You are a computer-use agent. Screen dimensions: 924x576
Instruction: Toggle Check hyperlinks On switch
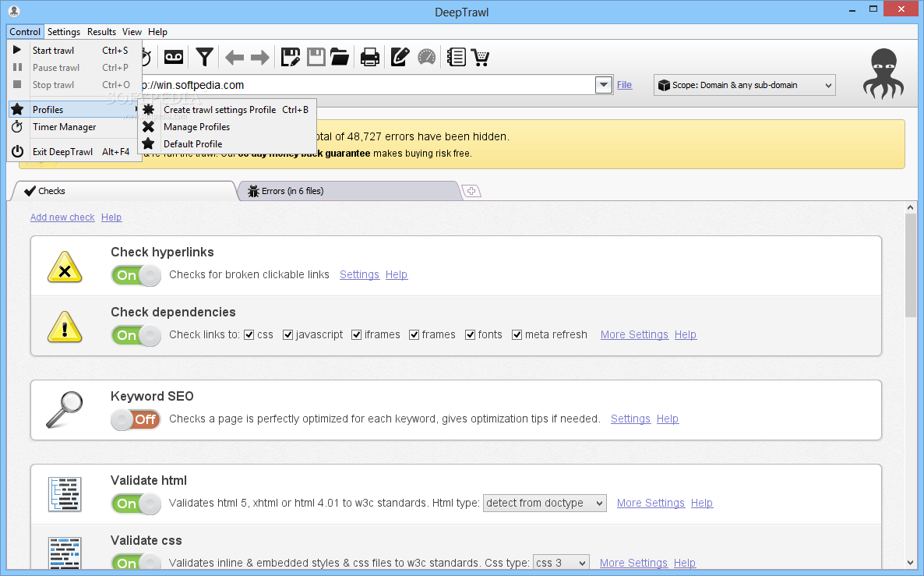[x=136, y=275]
